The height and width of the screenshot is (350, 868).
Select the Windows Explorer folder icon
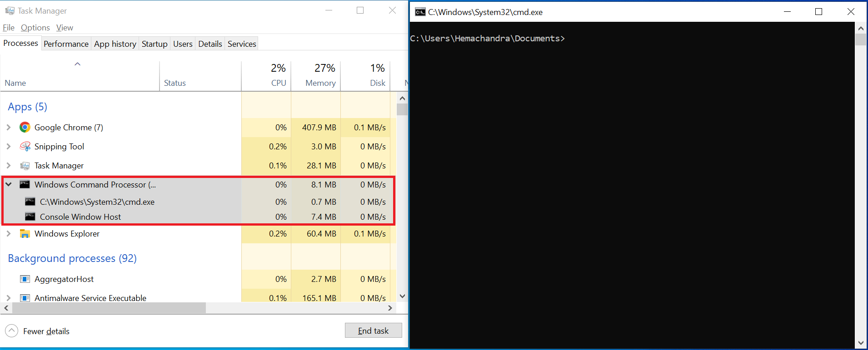[25, 234]
